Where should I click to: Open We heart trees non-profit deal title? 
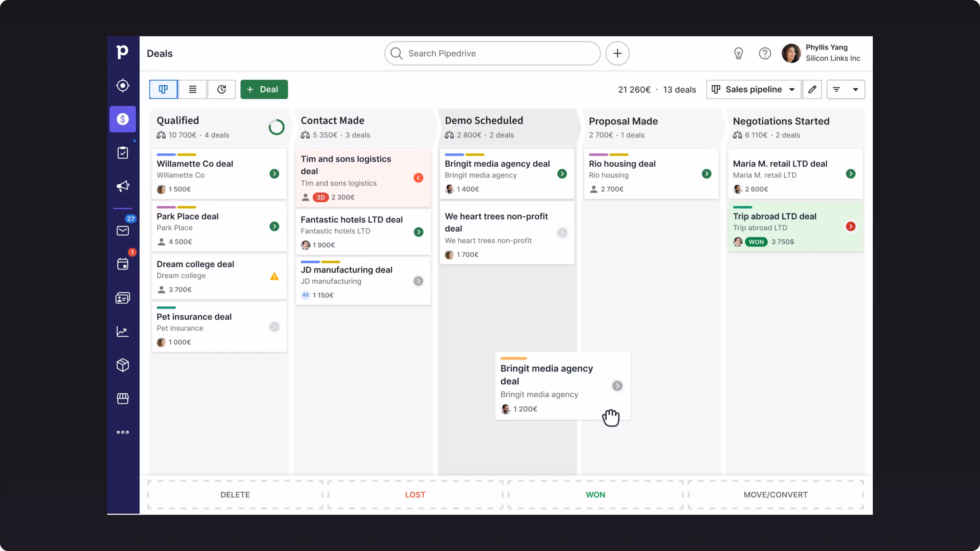pos(496,222)
